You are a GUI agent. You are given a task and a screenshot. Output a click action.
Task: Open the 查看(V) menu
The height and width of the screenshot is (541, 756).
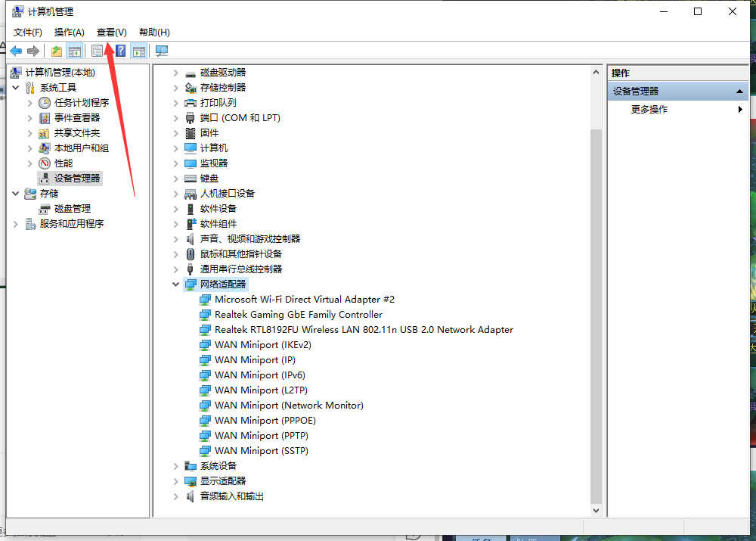pyautogui.click(x=111, y=33)
